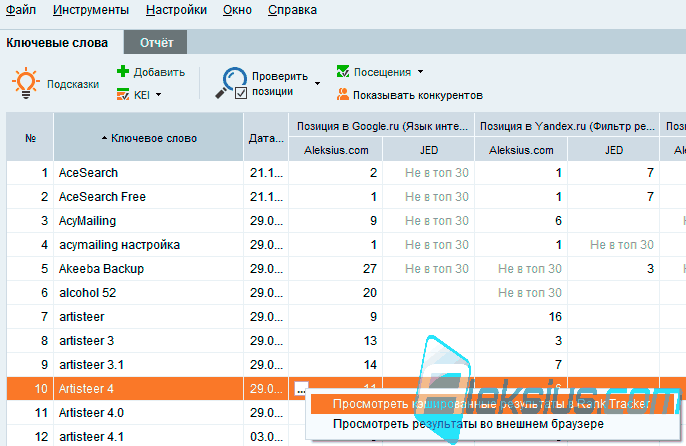Image resolution: width=686 pixels, height=446 pixels.
Task: Expand the Проверить позиции dropdown arrow
Action: 317,83
